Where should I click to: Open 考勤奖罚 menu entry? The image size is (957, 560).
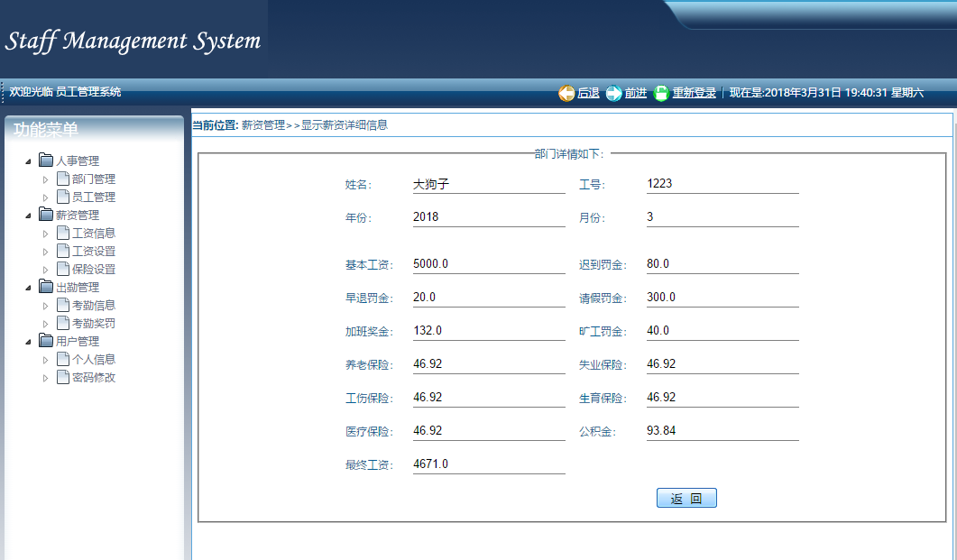[94, 324]
